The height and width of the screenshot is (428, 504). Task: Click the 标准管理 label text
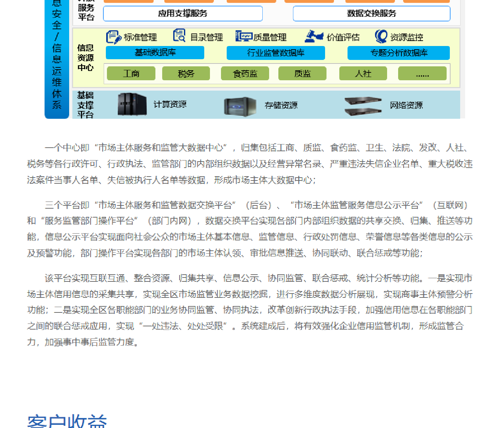[x=140, y=37]
